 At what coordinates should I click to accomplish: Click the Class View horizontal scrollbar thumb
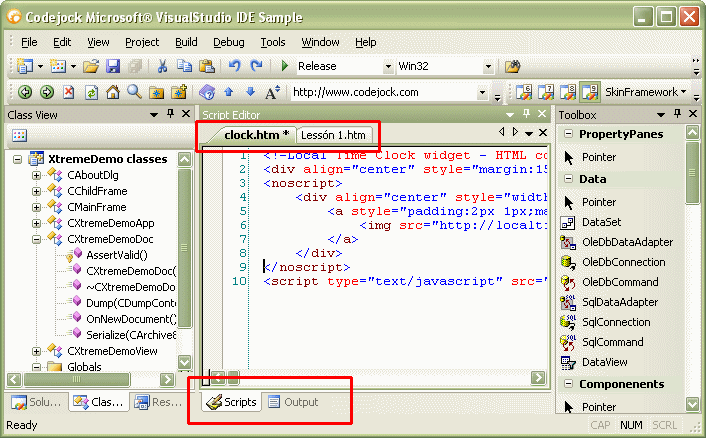(77, 379)
